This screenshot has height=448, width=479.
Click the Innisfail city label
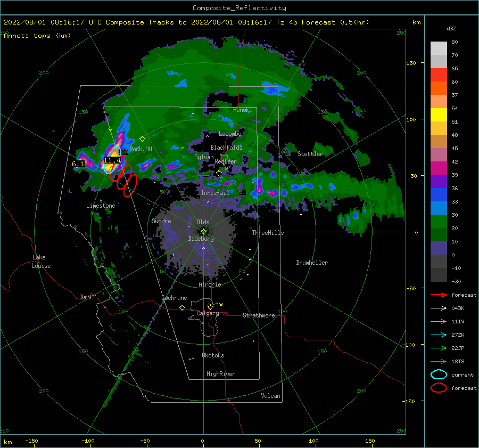pos(215,193)
